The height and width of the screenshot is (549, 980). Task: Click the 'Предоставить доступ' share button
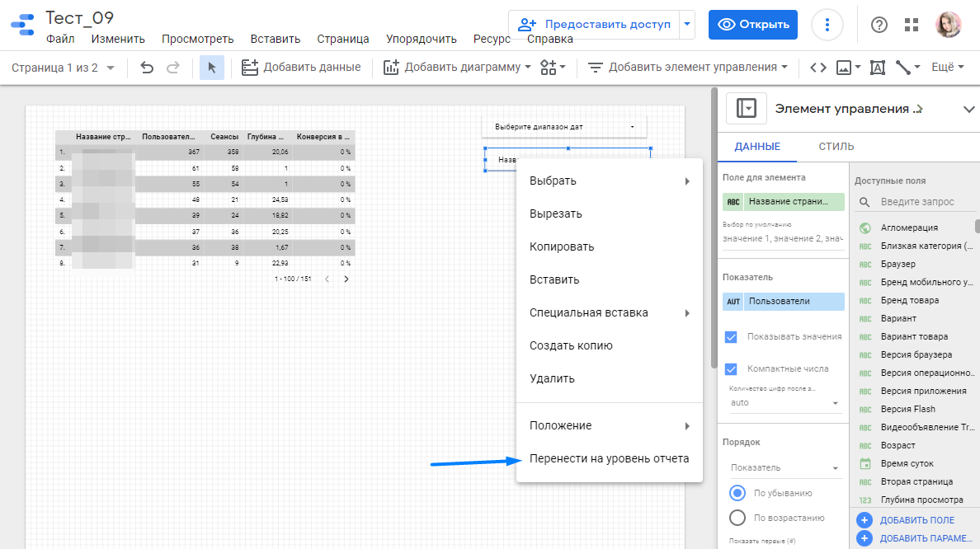[x=594, y=25]
